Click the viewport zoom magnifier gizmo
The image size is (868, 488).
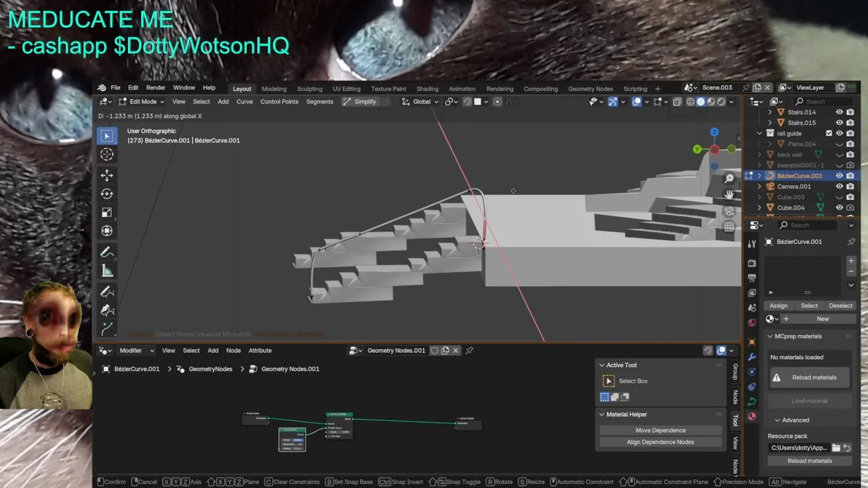729,178
